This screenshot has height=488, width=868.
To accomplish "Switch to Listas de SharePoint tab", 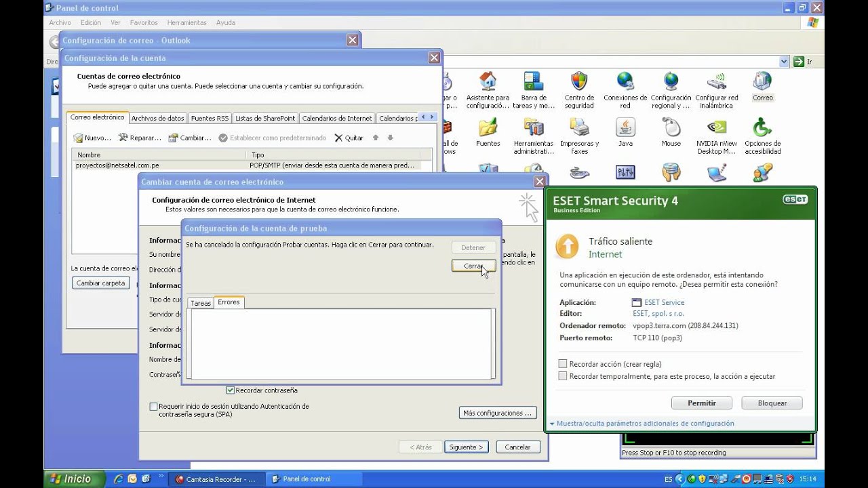I will 265,118.
